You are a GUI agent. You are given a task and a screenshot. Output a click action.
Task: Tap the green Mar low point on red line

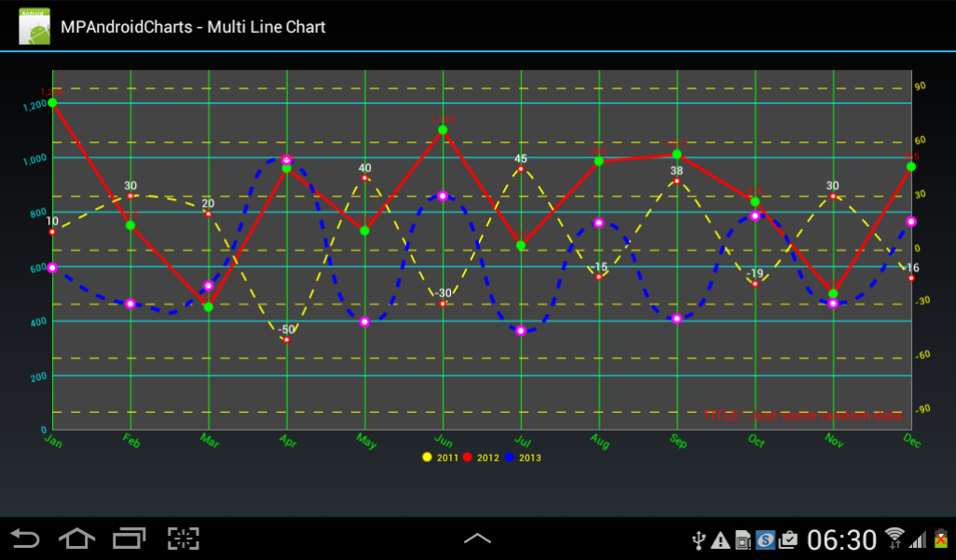[209, 307]
